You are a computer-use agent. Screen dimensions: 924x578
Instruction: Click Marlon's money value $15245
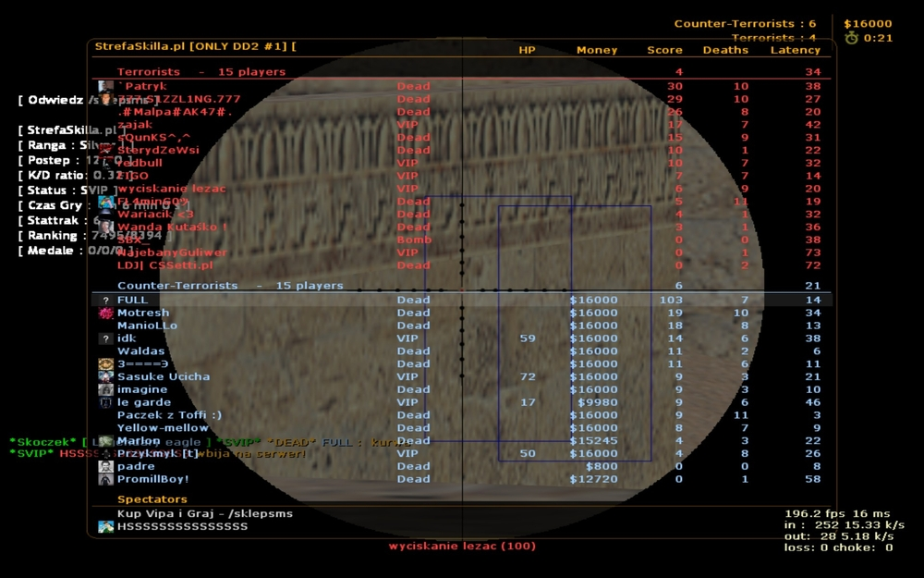coord(593,441)
